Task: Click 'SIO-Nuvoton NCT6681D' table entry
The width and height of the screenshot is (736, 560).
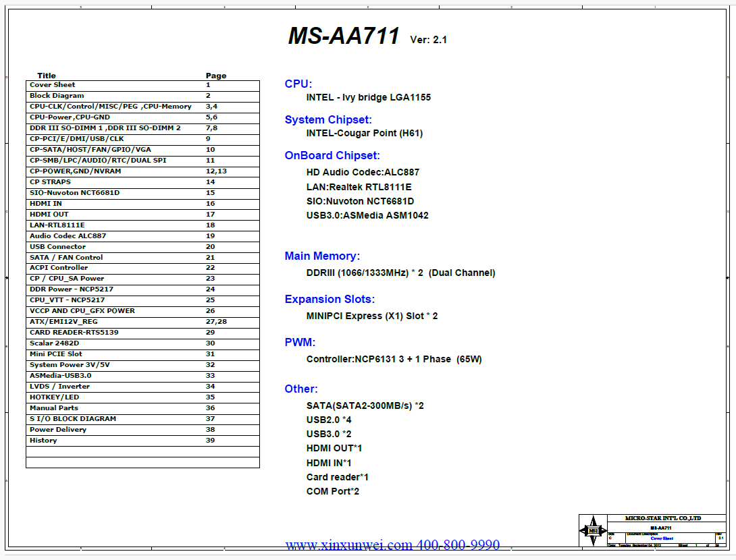Action: [142, 193]
